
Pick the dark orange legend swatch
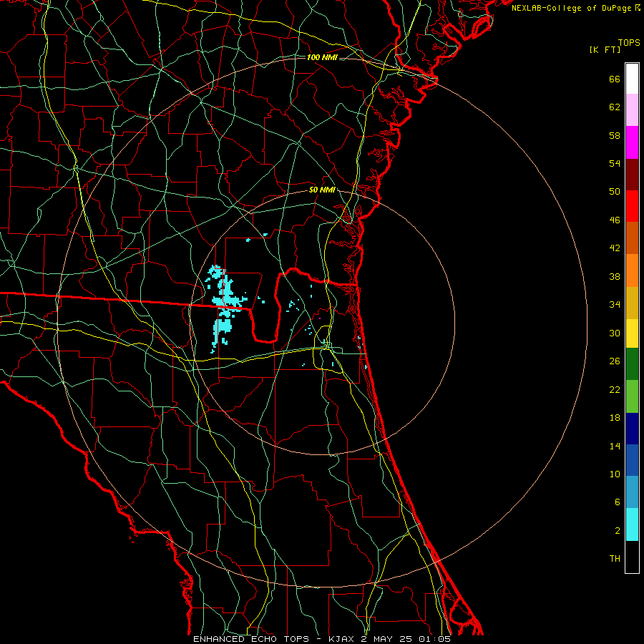(x=632, y=238)
